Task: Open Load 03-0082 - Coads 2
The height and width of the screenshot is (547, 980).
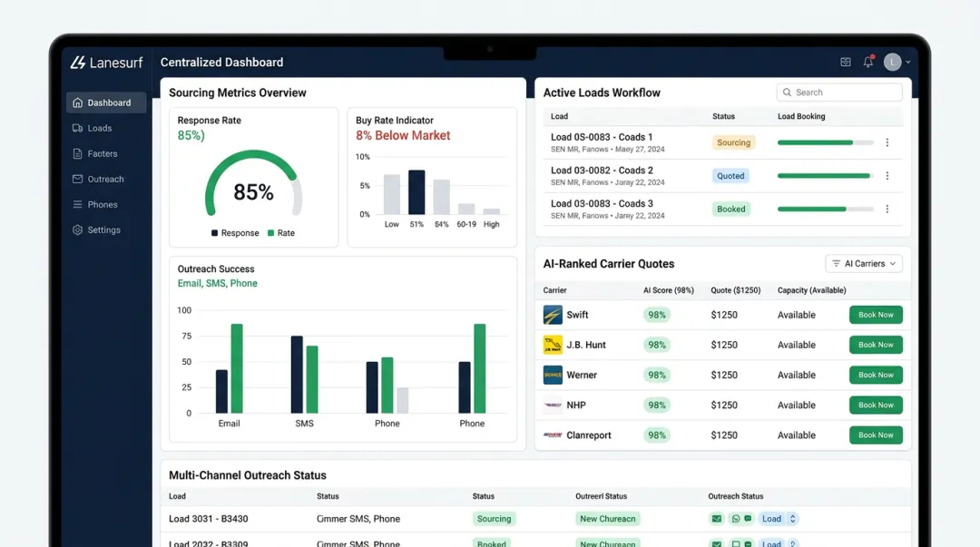Action: (602, 170)
